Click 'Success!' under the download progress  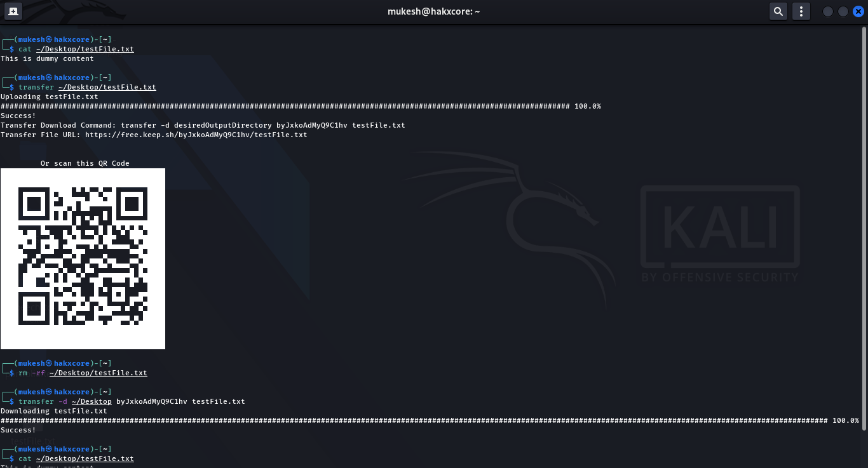point(18,430)
